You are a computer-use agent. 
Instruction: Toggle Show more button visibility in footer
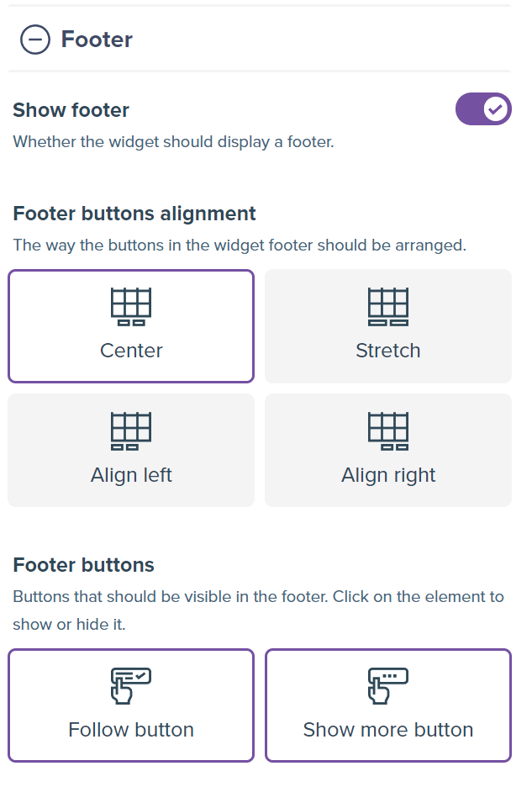pos(388,705)
